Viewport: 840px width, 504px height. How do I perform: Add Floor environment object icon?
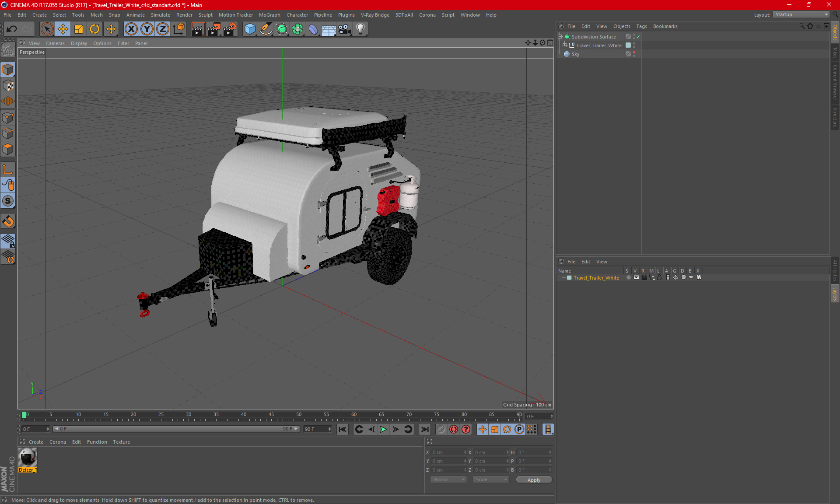(x=329, y=29)
